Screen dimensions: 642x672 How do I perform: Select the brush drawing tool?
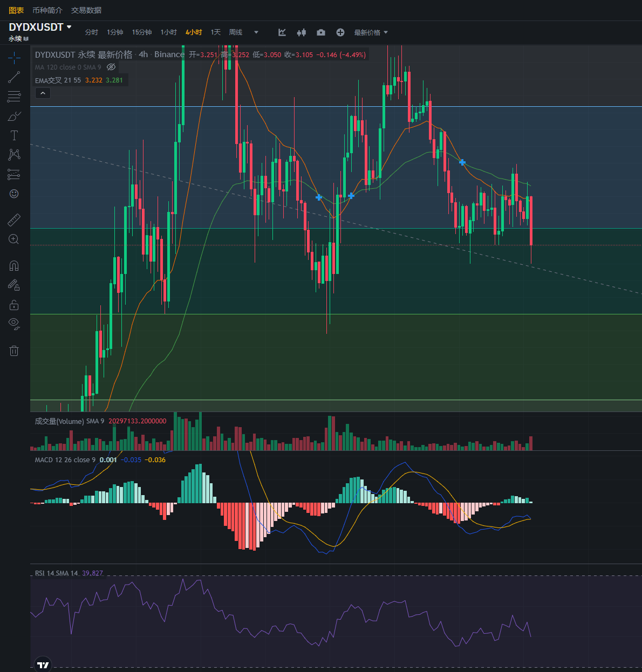click(x=14, y=116)
